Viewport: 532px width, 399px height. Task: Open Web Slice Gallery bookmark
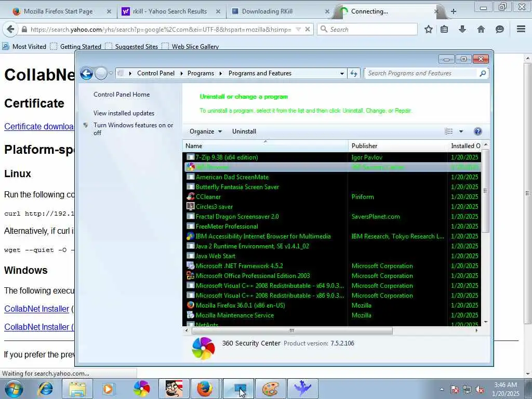pos(190,46)
